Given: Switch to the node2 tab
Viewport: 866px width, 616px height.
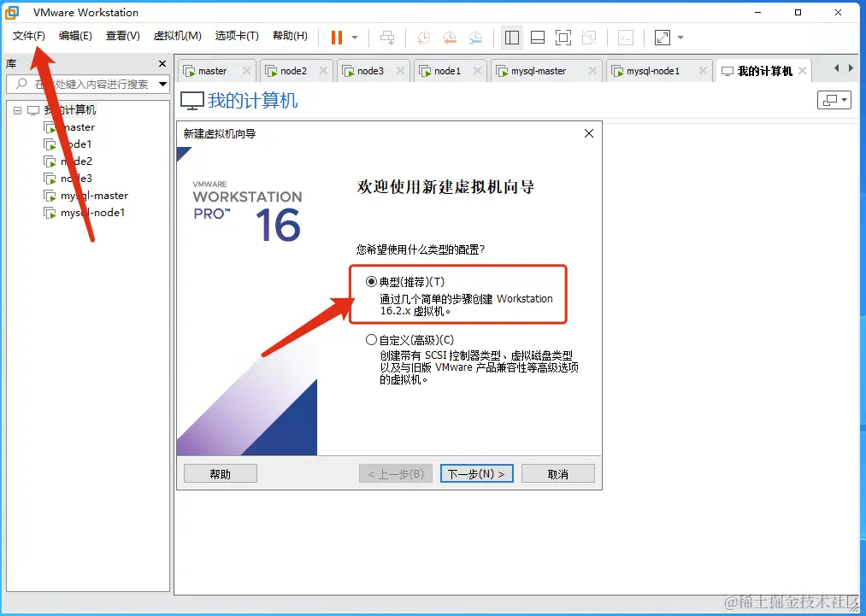Looking at the screenshot, I should tap(292, 71).
